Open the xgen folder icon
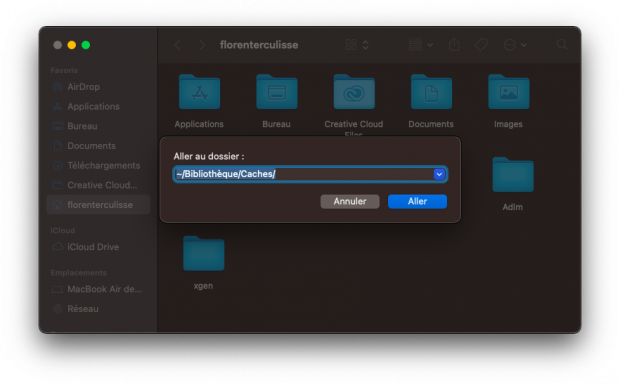The width and height of the screenshot is (620, 385). pos(204,253)
